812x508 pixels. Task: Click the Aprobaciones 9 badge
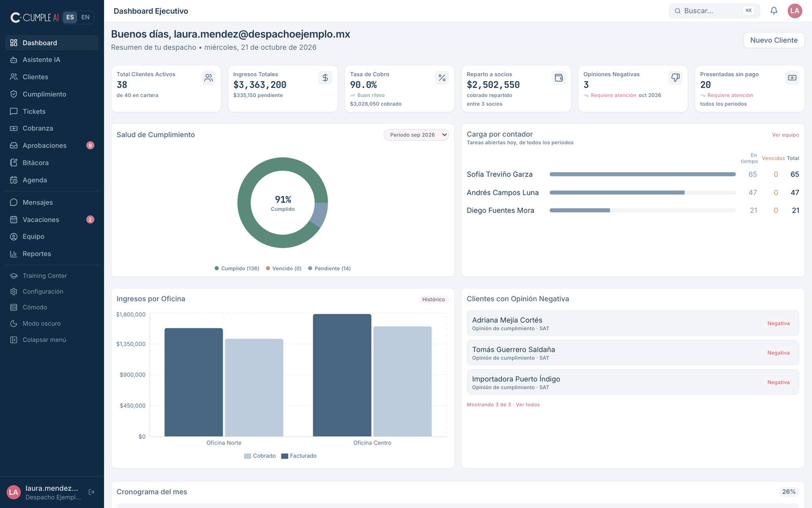[90, 145]
